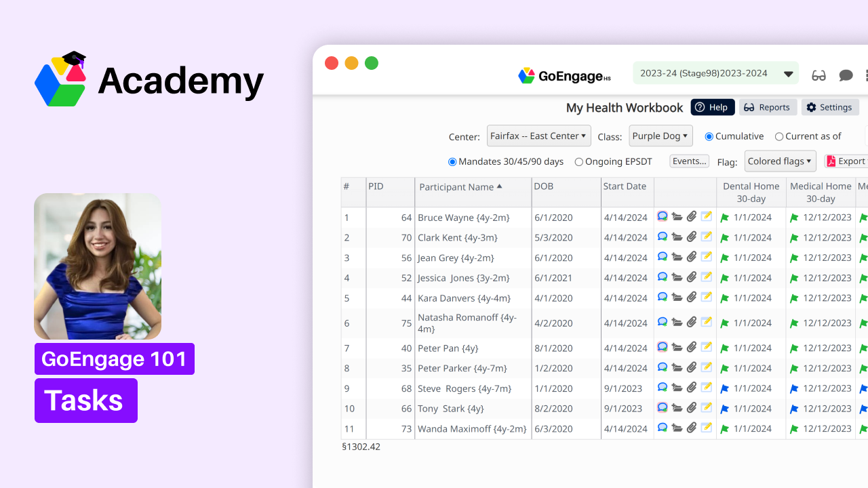Select the Cumulative radio button
Image resolution: width=868 pixels, height=488 pixels.
709,136
